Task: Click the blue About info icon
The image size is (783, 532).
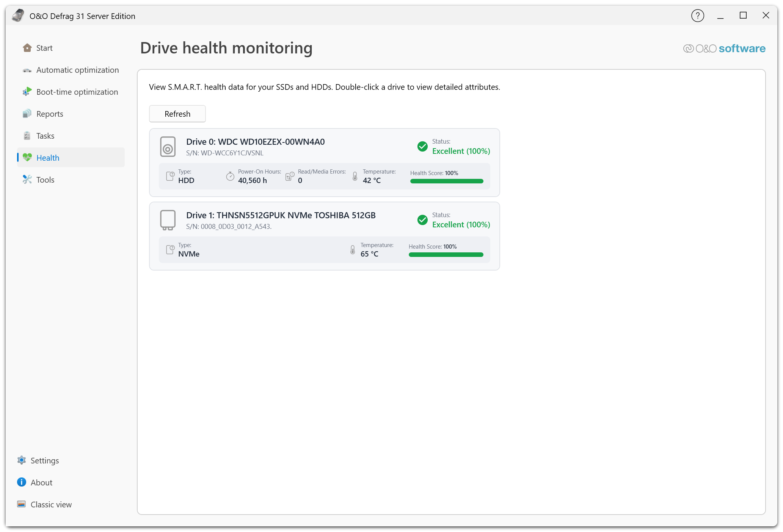Action: pos(22,482)
